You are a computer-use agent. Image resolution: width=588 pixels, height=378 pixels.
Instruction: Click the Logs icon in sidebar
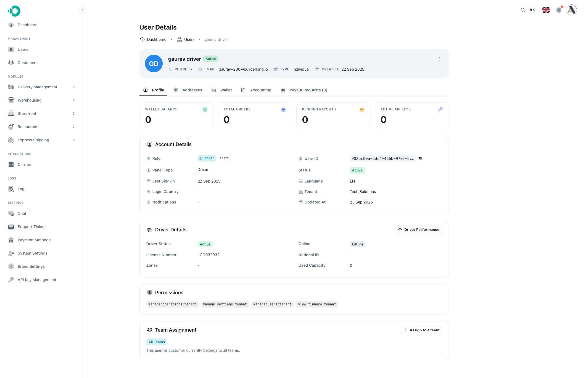click(11, 189)
